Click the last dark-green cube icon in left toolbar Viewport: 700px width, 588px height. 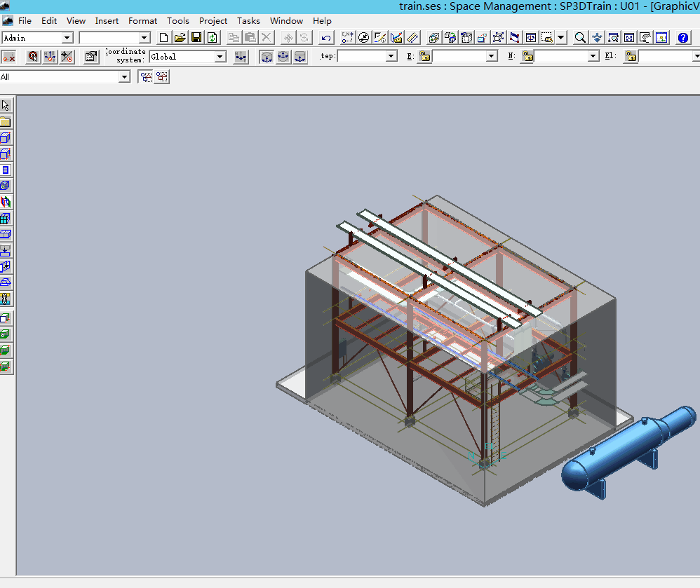(6, 367)
